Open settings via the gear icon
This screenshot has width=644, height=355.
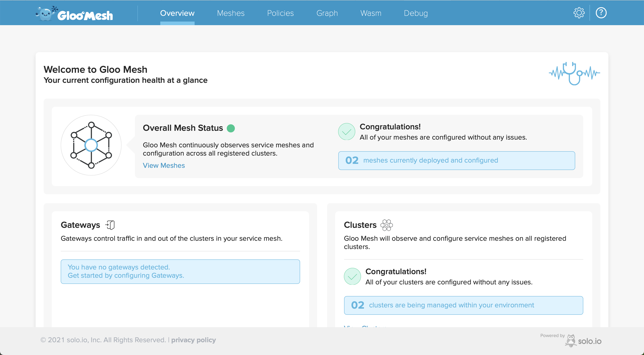(579, 13)
